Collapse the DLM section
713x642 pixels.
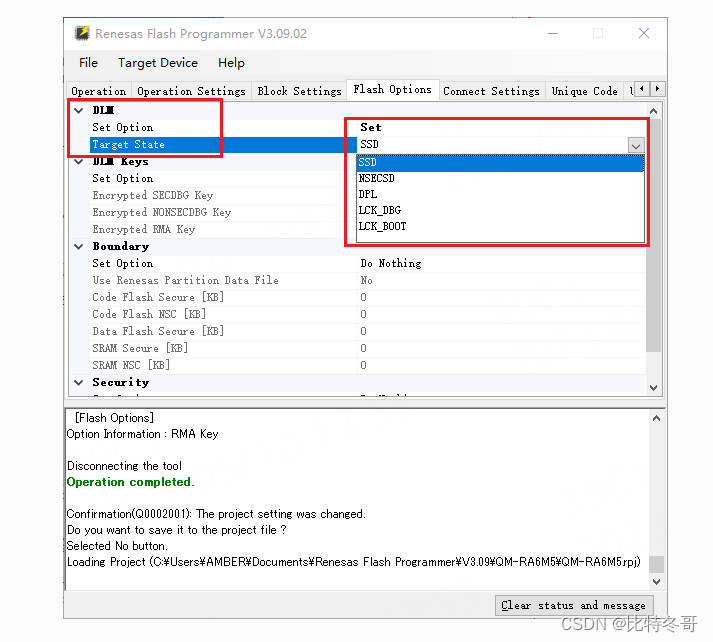[79, 110]
